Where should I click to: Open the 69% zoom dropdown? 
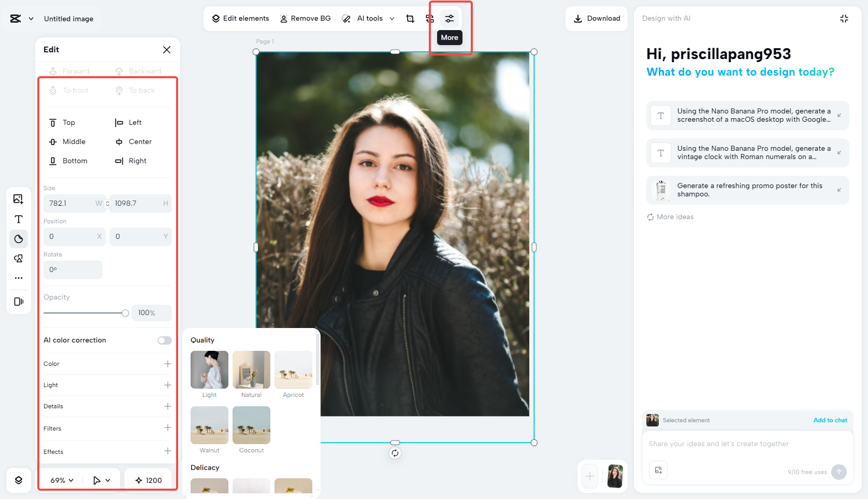pos(62,480)
